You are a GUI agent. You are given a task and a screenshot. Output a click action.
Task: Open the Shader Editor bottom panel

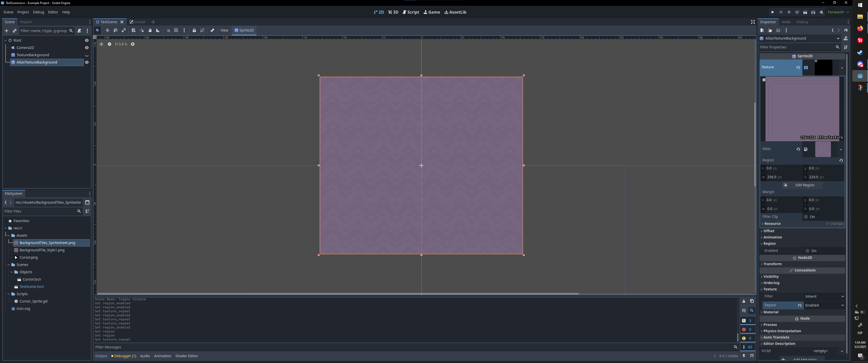point(186,356)
